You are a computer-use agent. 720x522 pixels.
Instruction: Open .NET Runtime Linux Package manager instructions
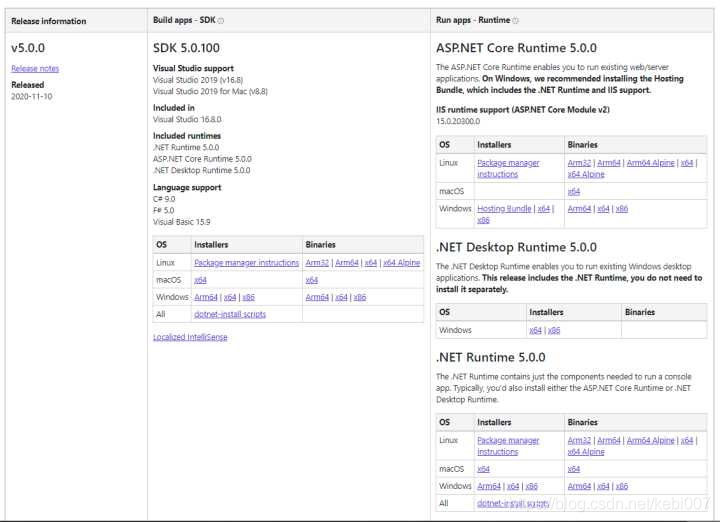tap(508, 446)
